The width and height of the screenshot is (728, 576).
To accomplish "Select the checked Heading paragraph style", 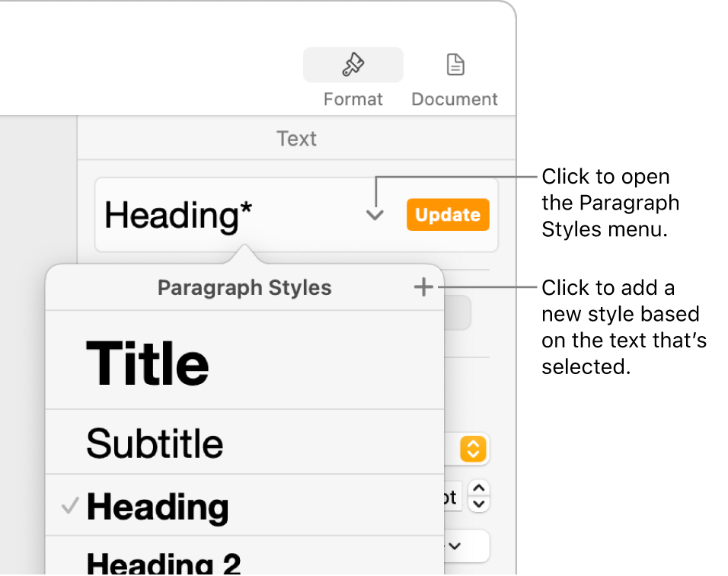I will (x=158, y=507).
